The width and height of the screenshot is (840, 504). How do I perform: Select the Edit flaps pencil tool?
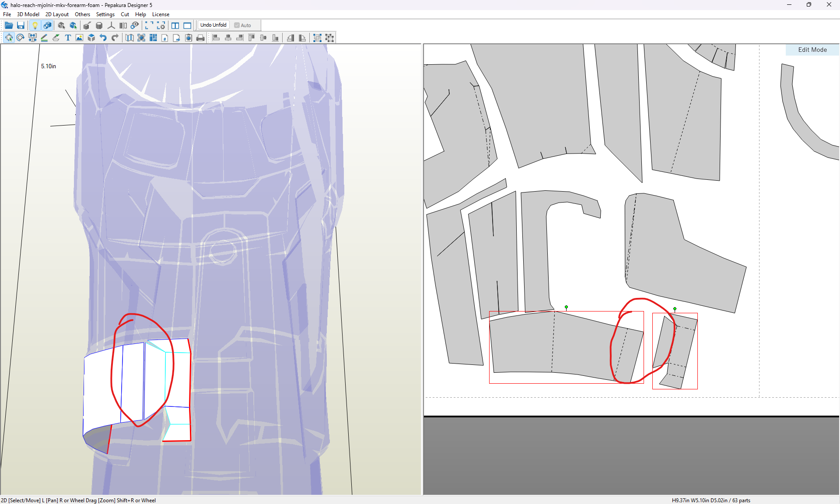coord(44,38)
